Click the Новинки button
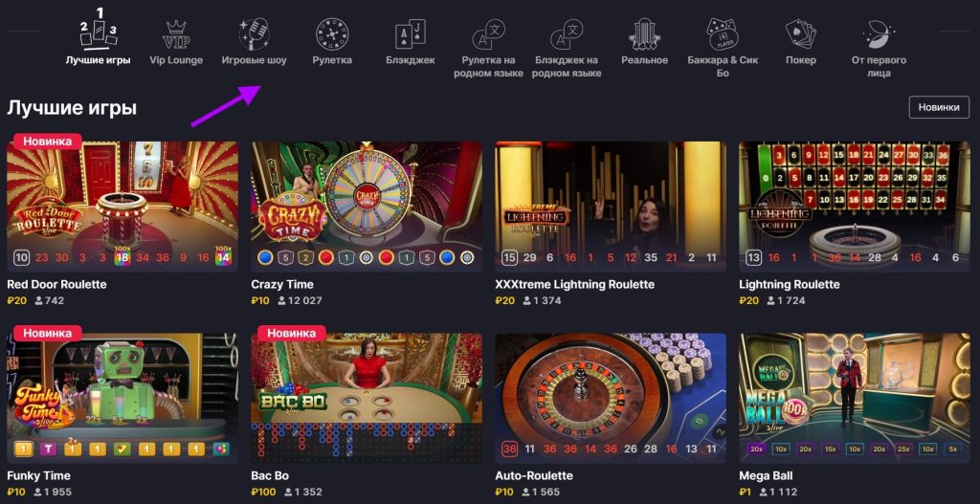 click(939, 107)
